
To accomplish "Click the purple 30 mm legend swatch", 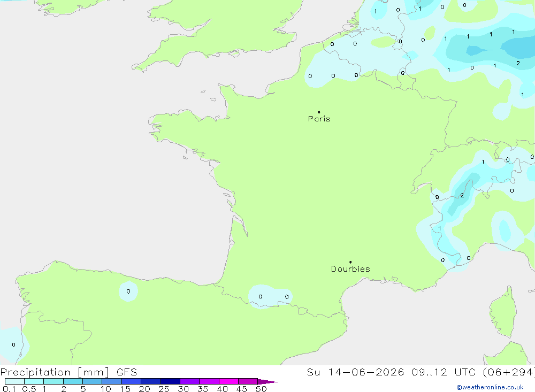I will (189, 381).
